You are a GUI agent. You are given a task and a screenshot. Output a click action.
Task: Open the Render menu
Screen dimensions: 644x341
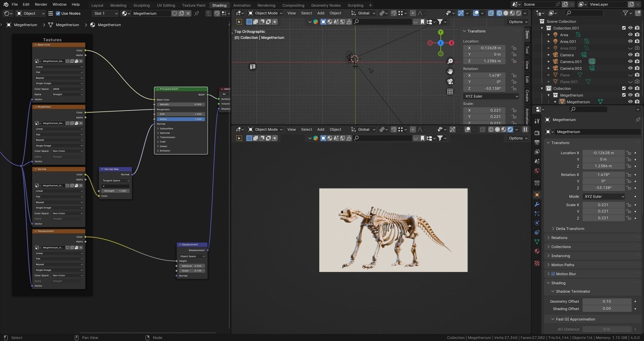pos(41,4)
